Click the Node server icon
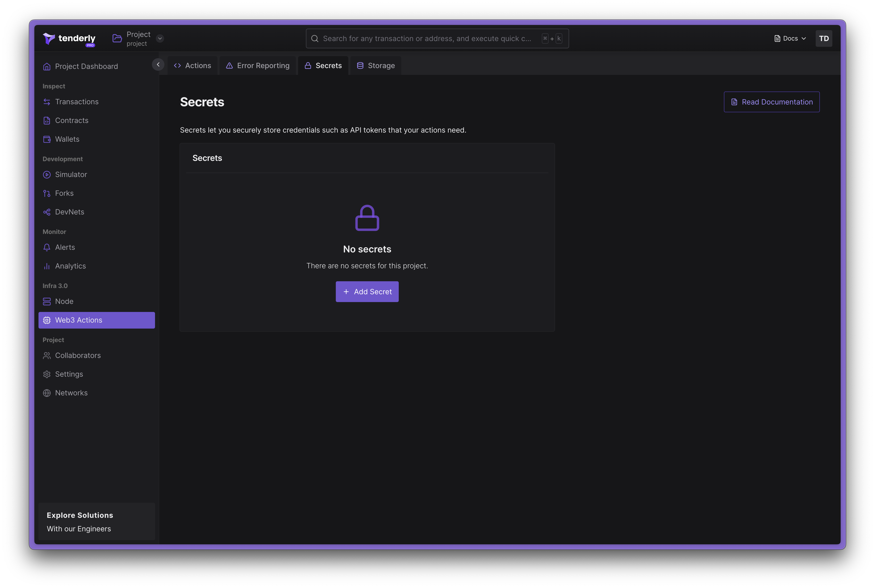This screenshot has height=588, width=875. coord(47,301)
